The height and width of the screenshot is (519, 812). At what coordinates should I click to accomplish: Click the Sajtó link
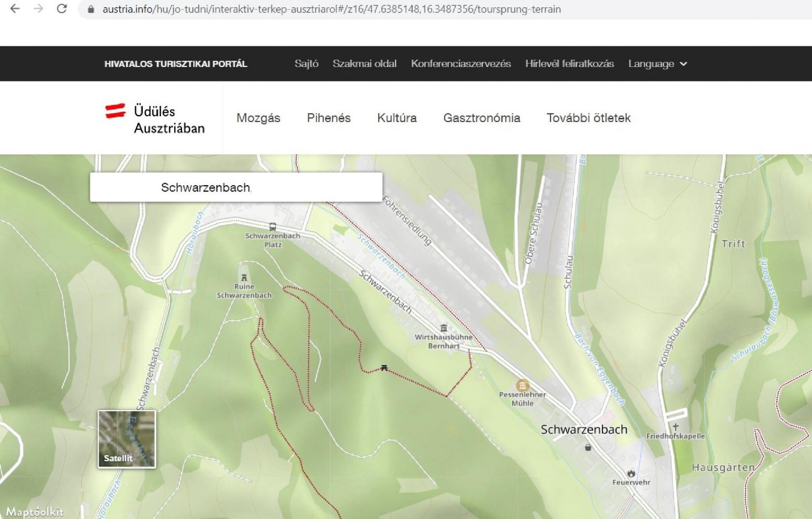(306, 64)
